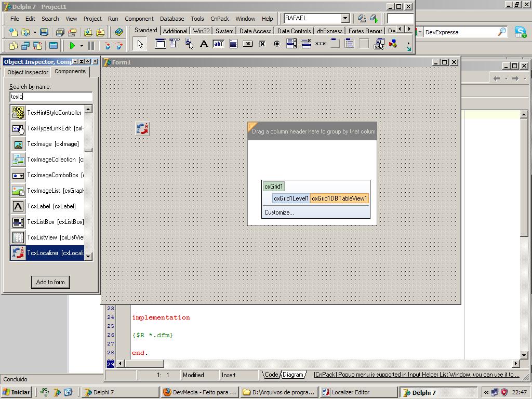
Task: Run the project with the green play icon
Action: point(72,46)
